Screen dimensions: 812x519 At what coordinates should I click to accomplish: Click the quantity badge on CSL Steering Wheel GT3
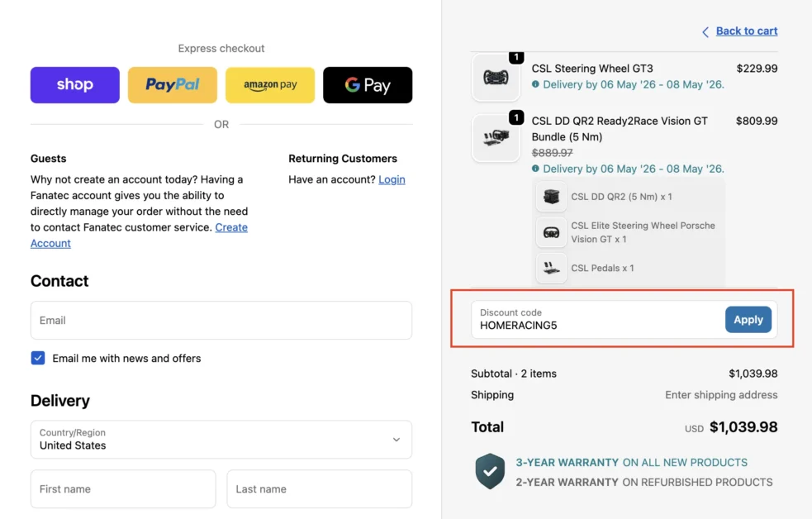(516, 57)
